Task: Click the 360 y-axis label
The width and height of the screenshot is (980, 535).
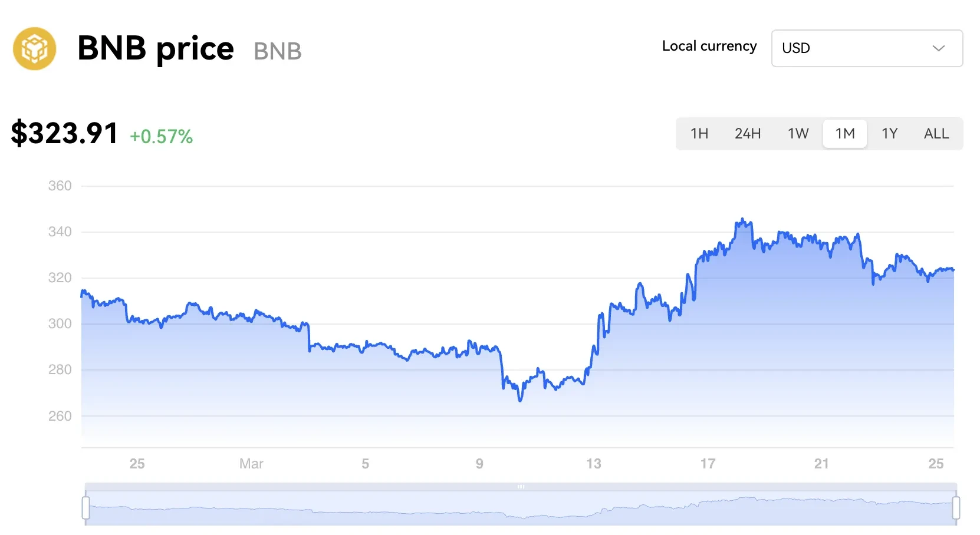Action: tap(60, 186)
